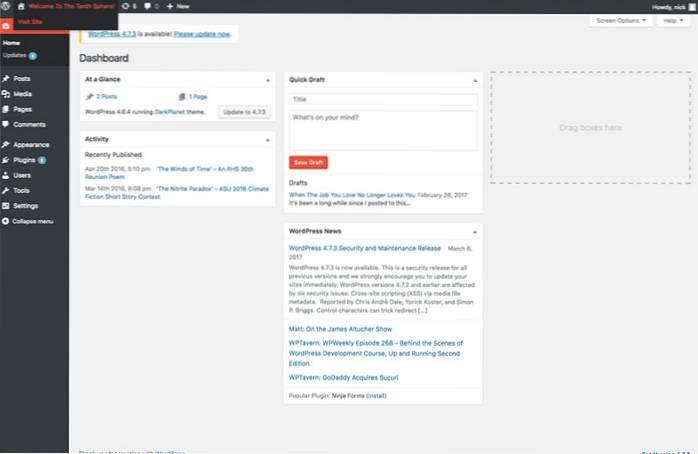This screenshot has height=454, width=698.
Task: Click the pushpin icon beside 2 Posts
Action: 89,97
